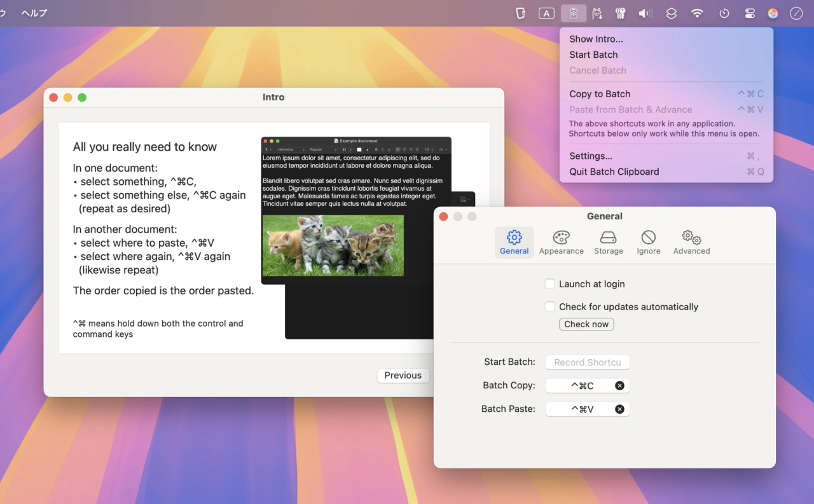Clear the Batch Paste shortcut
Screen dimensions: 814x504
619,409
